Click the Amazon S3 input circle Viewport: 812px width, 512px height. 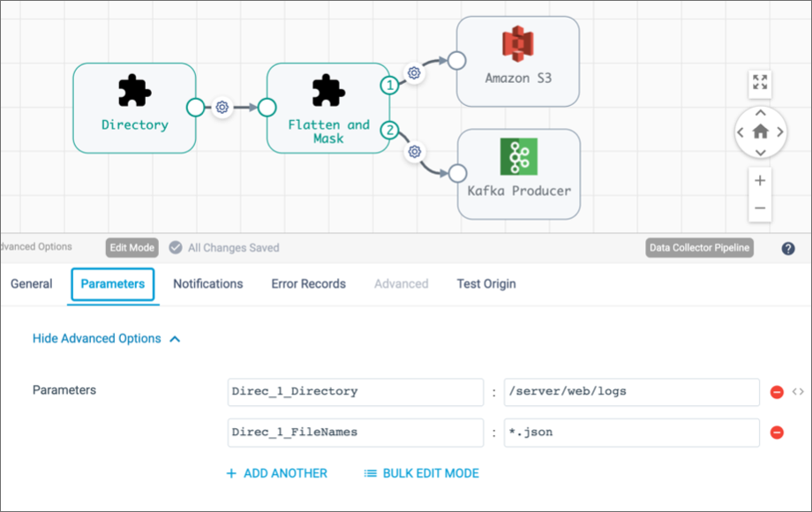456,61
